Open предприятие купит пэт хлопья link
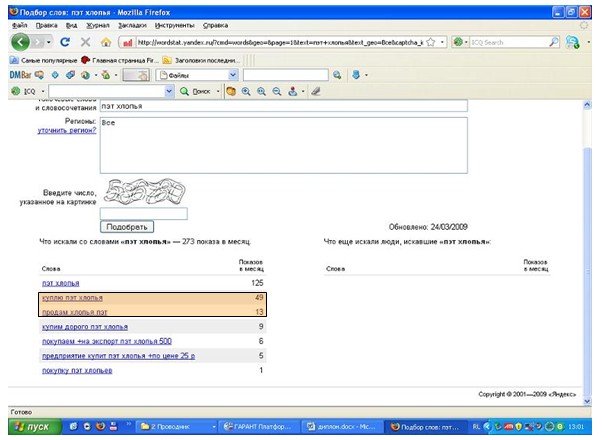602x440 pixels. [x=118, y=356]
